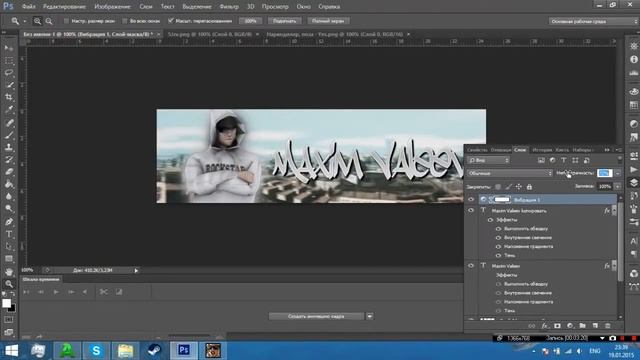The width and height of the screenshot is (640, 360).
Task: Click the Fit Screen button
Action: pyautogui.click(x=284, y=21)
